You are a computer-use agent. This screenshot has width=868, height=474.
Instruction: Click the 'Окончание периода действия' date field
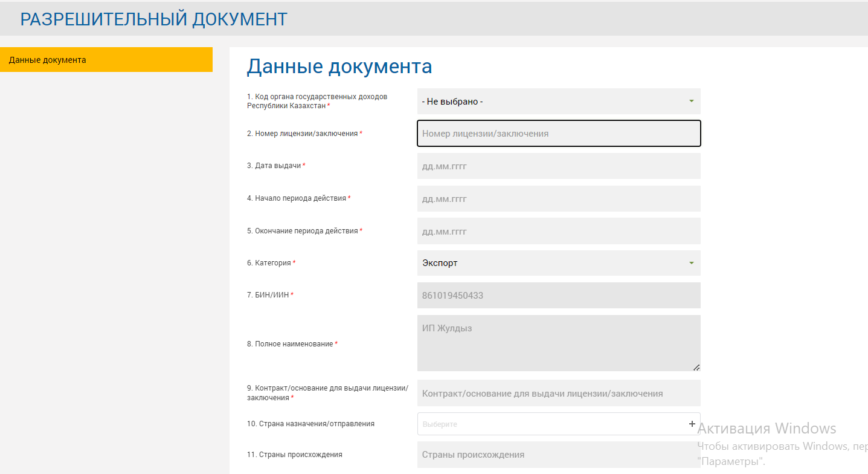coord(558,232)
